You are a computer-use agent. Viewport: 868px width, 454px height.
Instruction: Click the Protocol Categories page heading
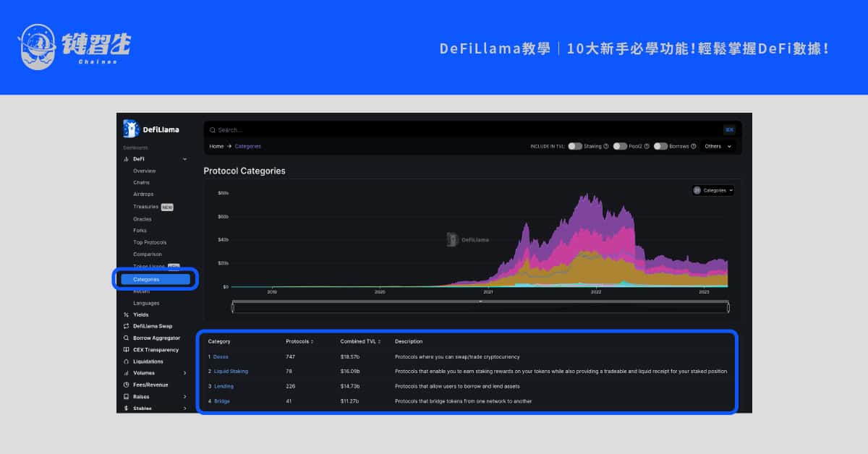pos(244,171)
